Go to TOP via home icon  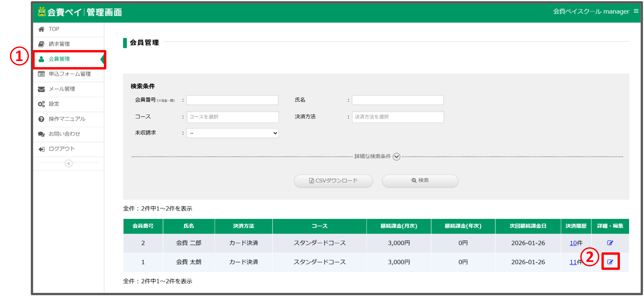[41, 29]
